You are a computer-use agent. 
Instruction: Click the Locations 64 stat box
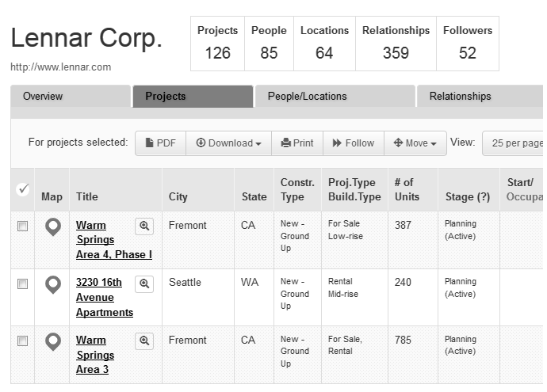click(x=324, y=44)
